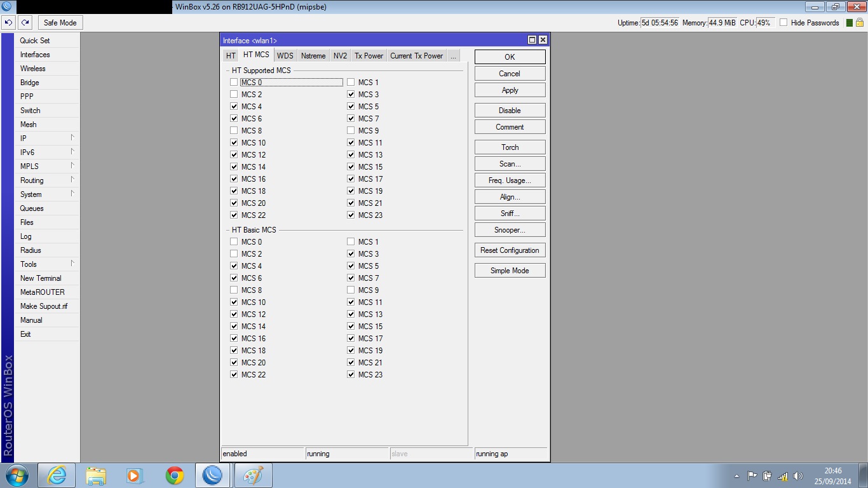Uncheck MCS 23 under HT Supported MCS
This screenshot has width=868, height=488.
coord(351,215)
